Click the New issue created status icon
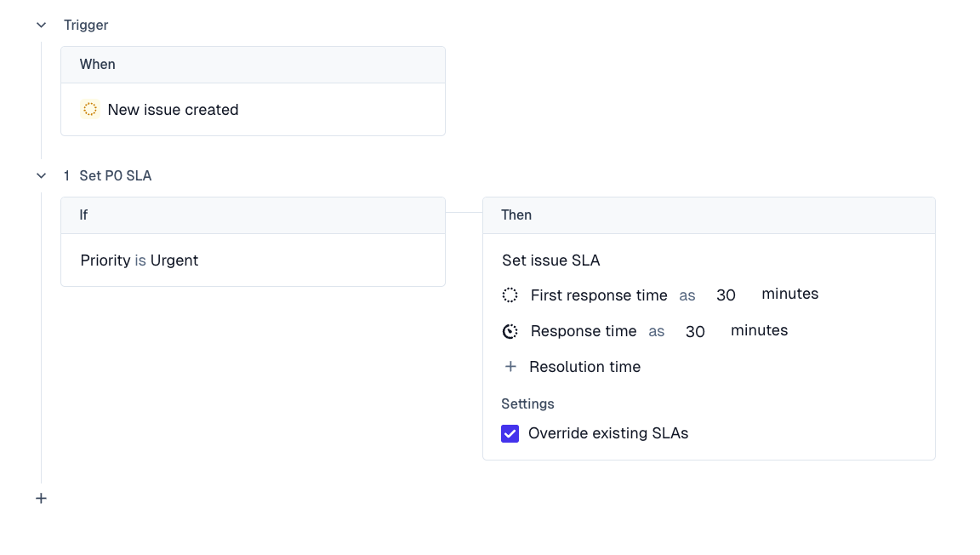Screen dimensions: 980x555 (x=90, y=110)
